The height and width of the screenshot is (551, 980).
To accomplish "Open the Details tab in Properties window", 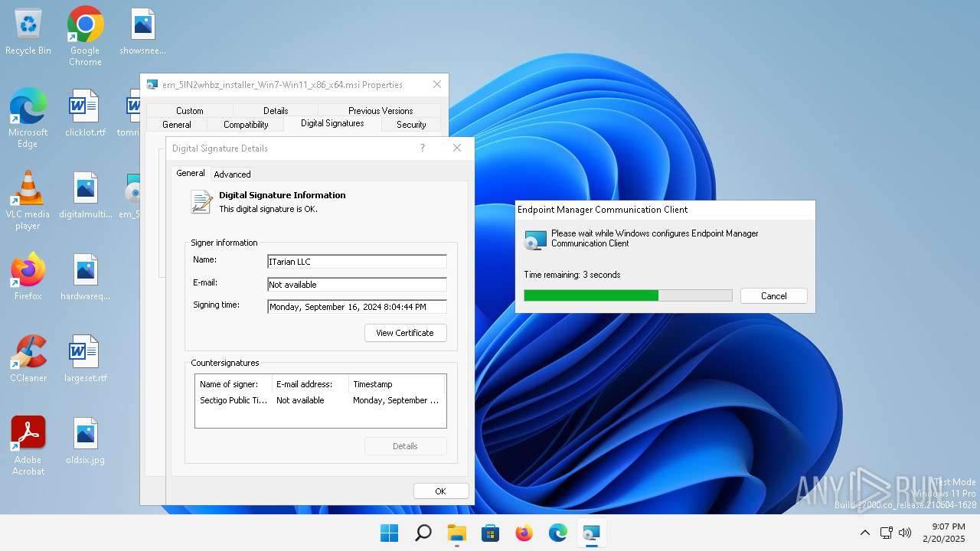I will 276,110.
